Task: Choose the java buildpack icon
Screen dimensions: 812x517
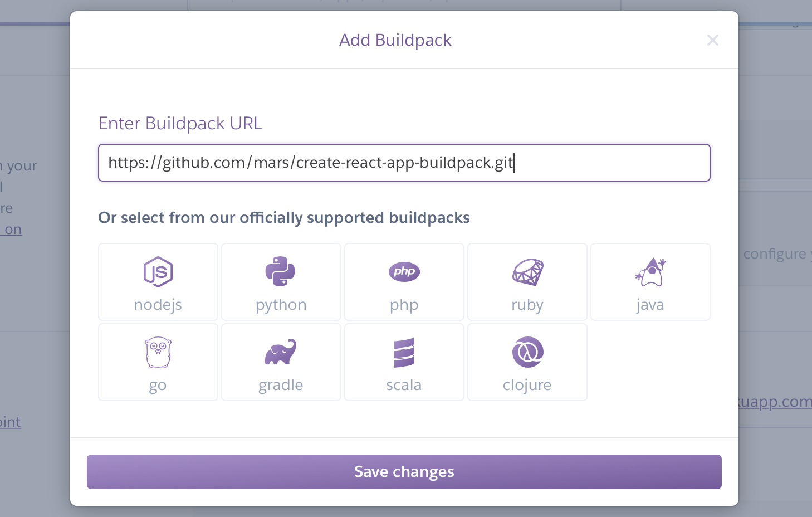Action: (x=650, y=282)
